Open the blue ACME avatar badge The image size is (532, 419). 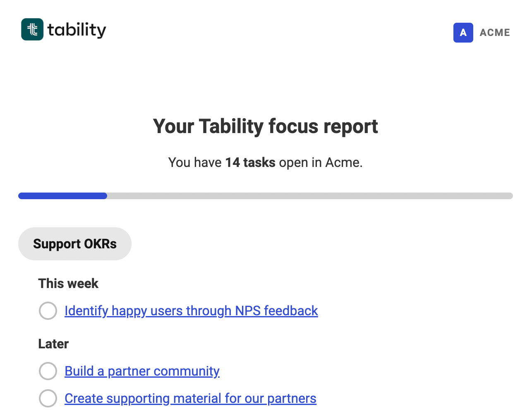pos(463,33)
